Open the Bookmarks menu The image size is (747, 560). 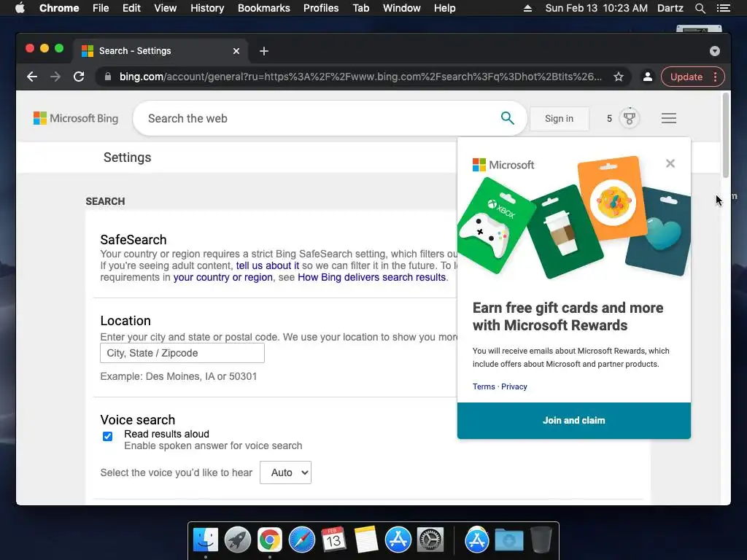pos(264,8)
